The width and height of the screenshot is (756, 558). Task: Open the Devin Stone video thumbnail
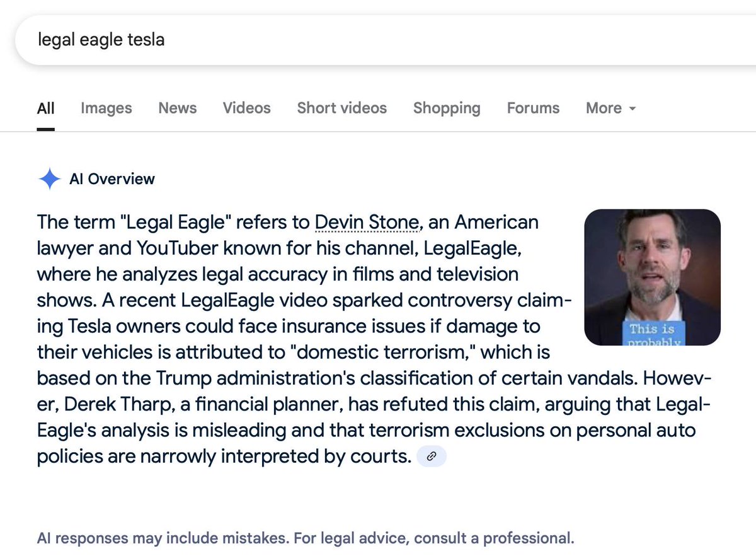pyautogui.click(x=653, y=277)
